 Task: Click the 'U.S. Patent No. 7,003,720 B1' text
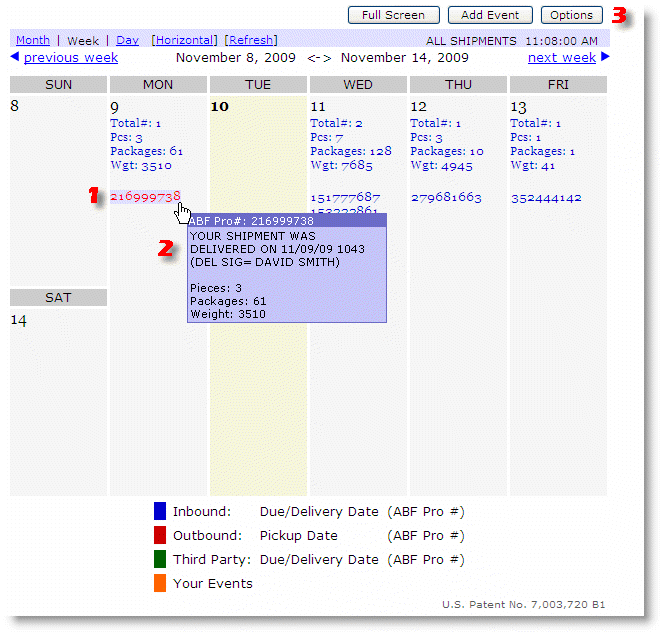tap(524, 605)
